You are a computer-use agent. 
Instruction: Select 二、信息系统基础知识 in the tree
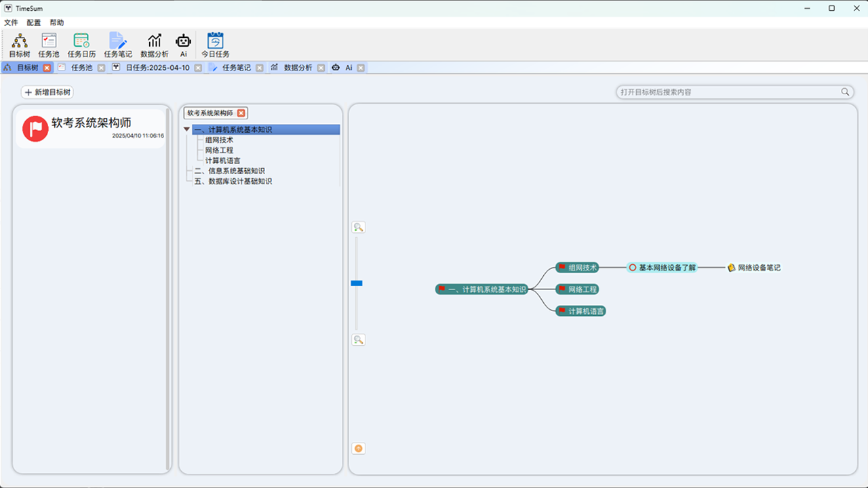229,171
